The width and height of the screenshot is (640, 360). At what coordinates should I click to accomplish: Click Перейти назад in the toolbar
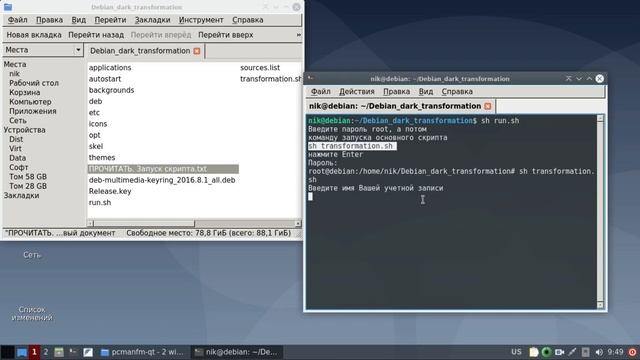coord(96,35)
